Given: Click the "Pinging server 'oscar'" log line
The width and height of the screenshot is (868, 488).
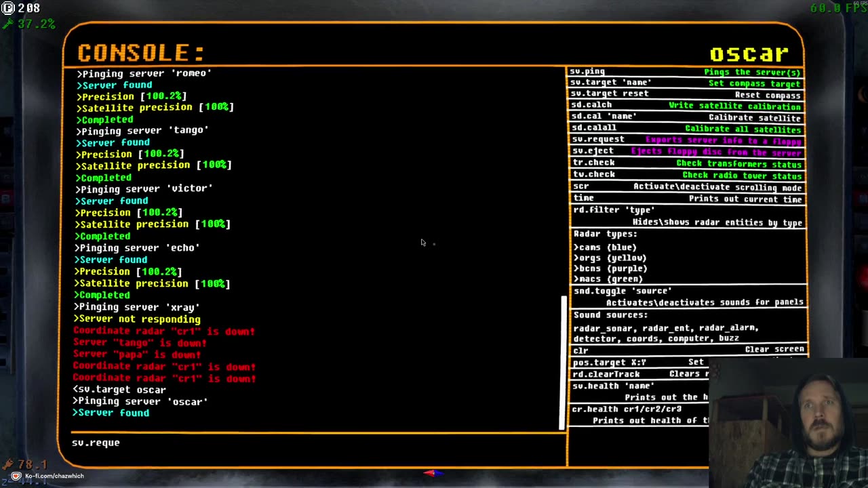Looking at the screenshot, I should pyautogui.click(x=140, y=401).
